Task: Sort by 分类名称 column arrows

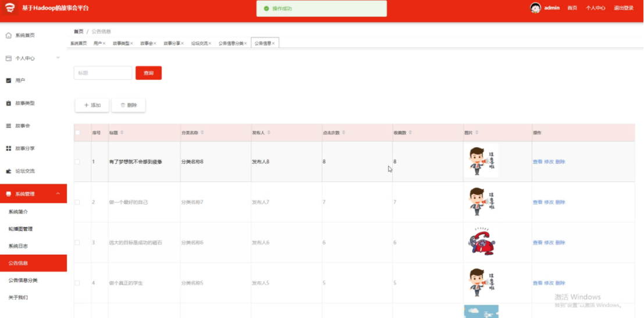Action: pos(202,133)
